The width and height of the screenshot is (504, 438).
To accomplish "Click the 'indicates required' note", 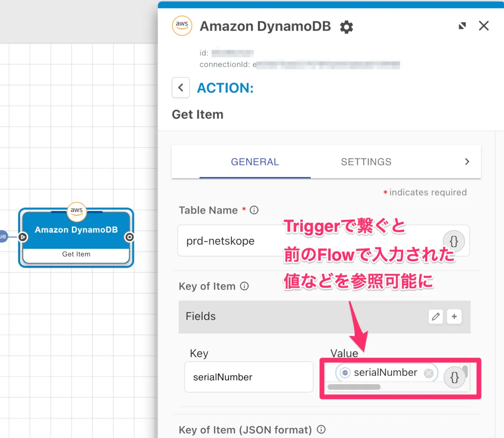I will (428, 193).
